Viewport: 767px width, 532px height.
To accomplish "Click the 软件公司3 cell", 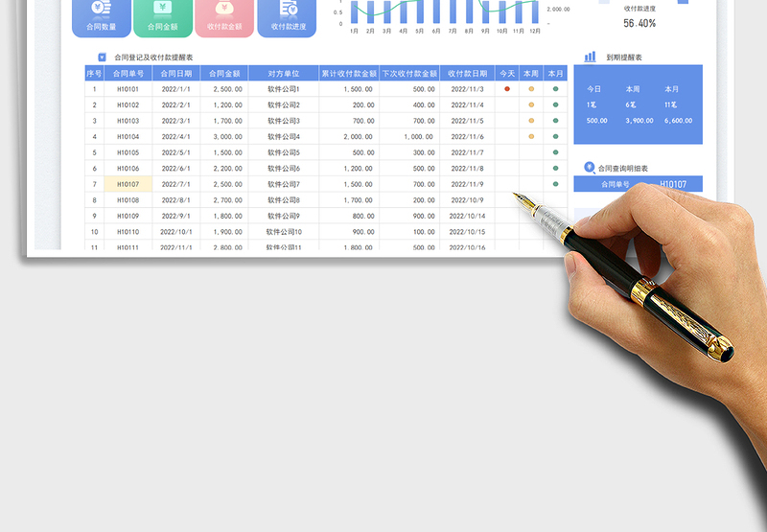I will 283,121.
